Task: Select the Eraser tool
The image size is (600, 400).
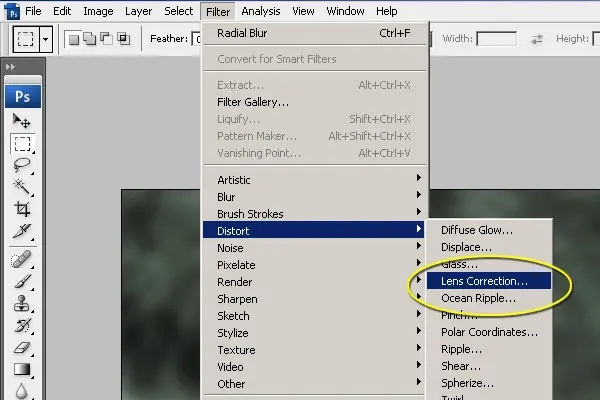Action: tap(22, 348)
